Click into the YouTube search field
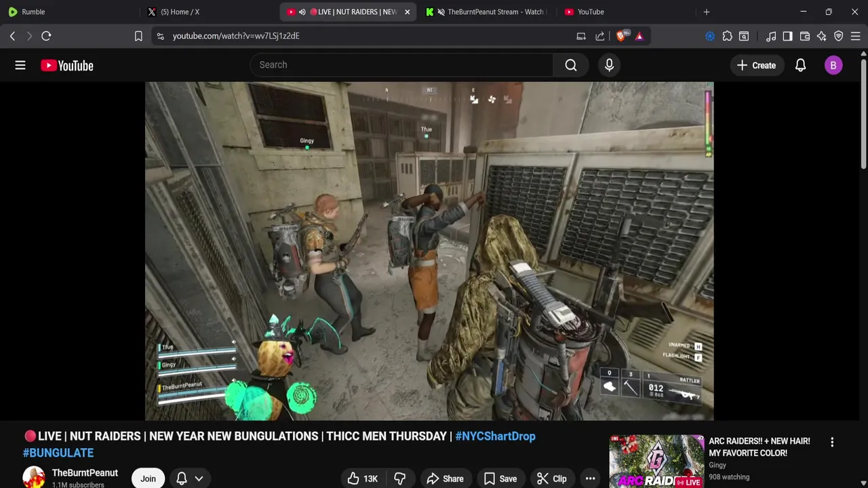The height and width of the screenshot is (488, 868). pyautogui.click(x=400, y=65)
